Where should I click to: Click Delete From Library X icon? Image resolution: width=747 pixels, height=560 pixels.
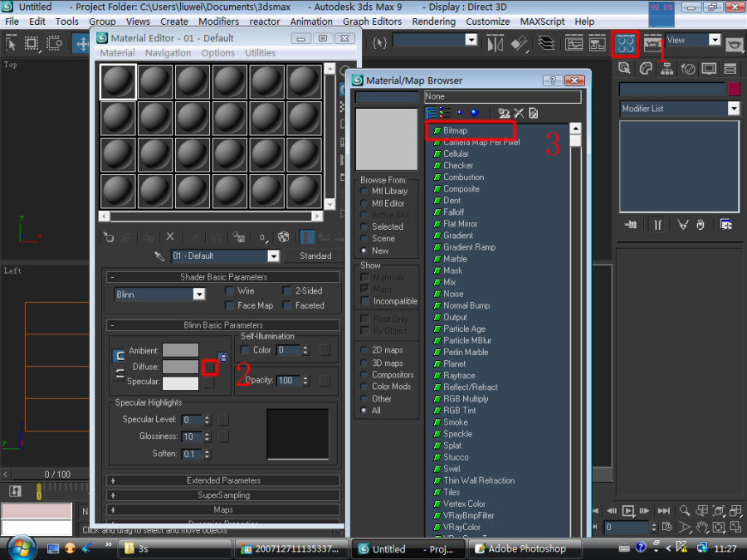(519, 113)
